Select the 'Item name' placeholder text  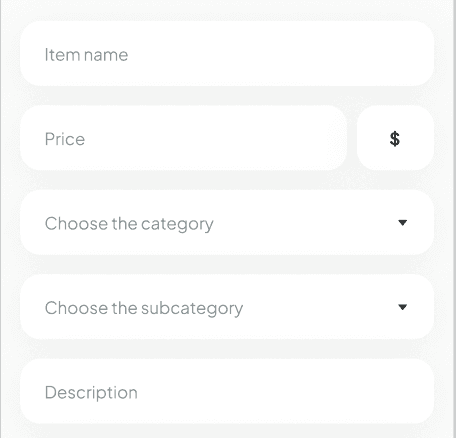pos(86,55)
